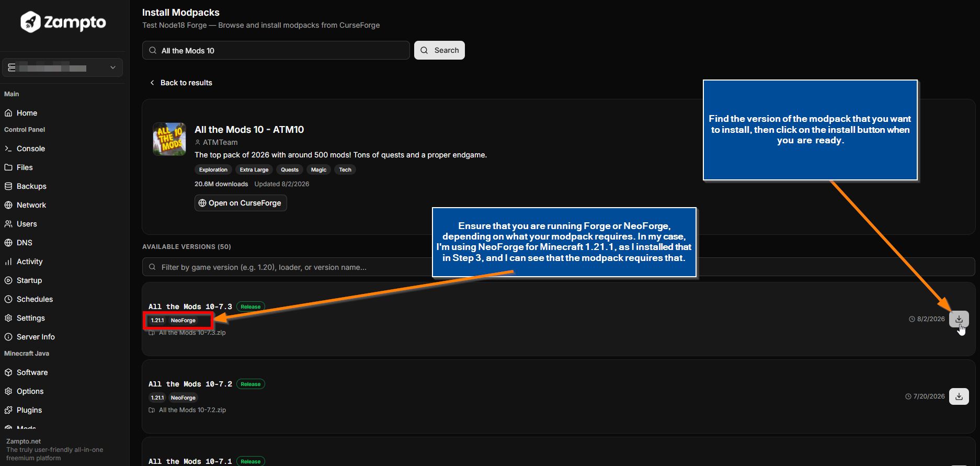Click the All the Mods 10 thumbnail
This screenshot has height=466, width=980.
pos(169,139)
